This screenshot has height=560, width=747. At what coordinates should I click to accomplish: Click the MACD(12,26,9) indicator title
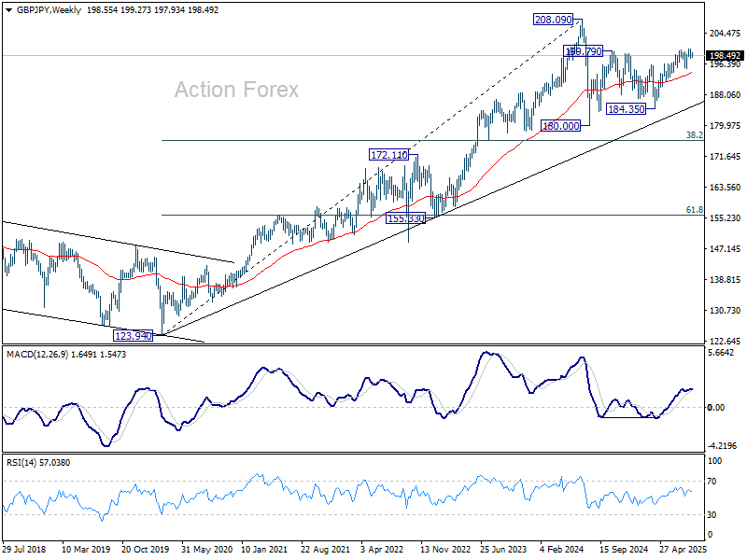pyautogui.click(x=37, y=355)
